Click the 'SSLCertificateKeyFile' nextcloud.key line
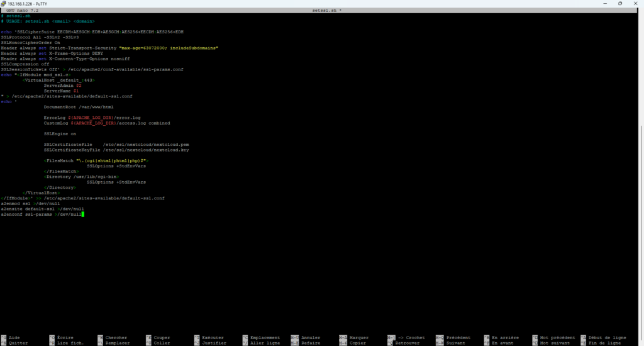The width and height of the screenshot is (644, 346). (x=116, y=150)
